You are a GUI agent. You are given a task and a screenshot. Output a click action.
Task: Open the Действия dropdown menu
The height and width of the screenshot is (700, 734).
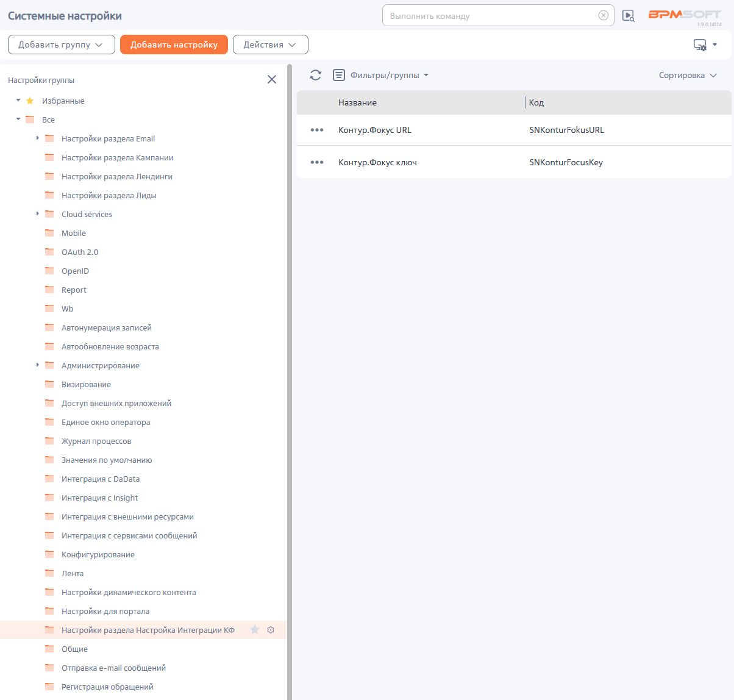point(270,45)
